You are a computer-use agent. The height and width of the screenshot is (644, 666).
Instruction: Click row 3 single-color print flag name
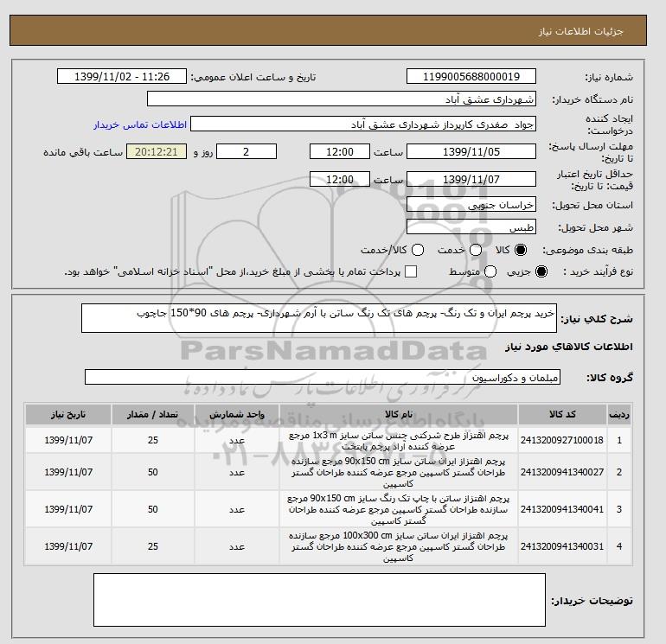[399, 509]
